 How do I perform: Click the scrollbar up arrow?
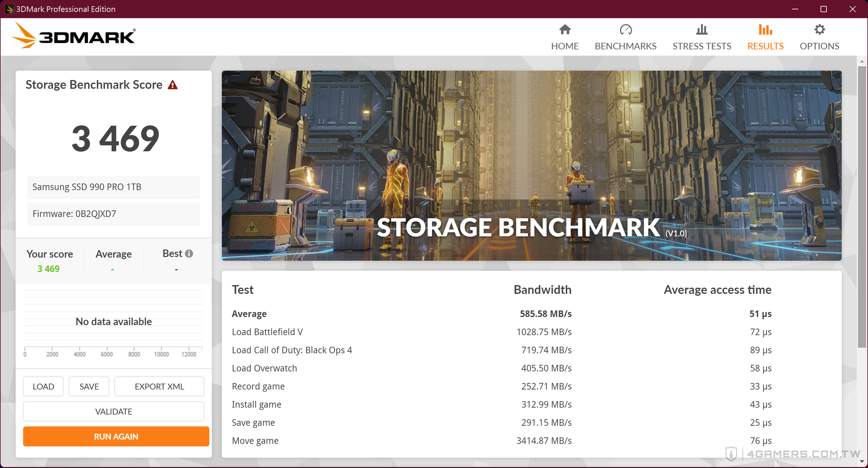(862, 61)
